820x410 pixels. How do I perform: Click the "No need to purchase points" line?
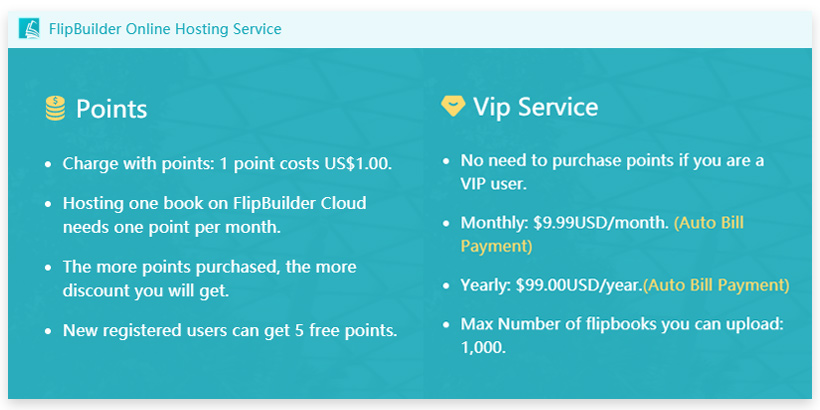click(611, 160)
